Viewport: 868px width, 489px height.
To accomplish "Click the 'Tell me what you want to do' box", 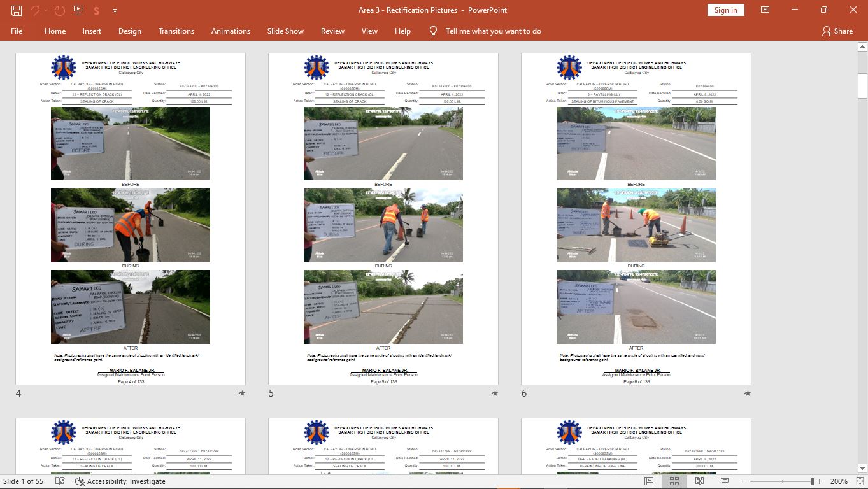I will click(494, 31).
